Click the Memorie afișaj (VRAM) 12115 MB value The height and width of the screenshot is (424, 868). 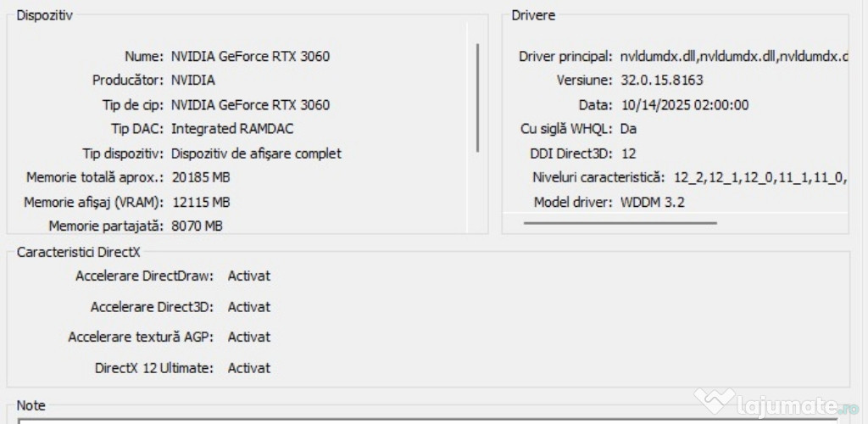(200, 203)
